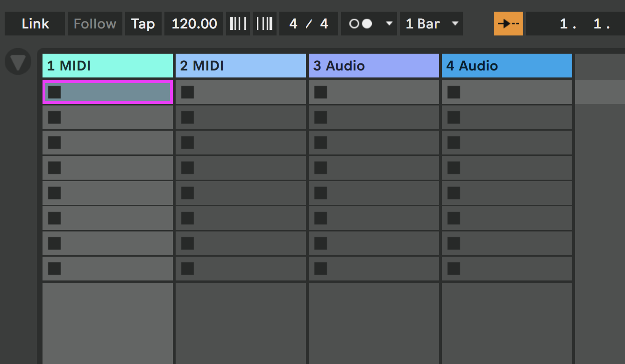Click sixth slot stop button in 1 MIDI
The height and width of the screenshot is (364, 625).
coord(55,218)
